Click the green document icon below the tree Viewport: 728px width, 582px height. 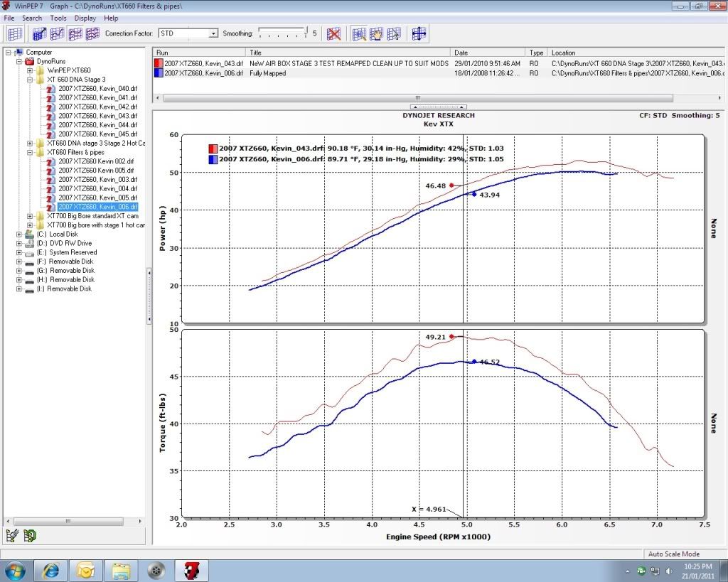pos(30,536)
